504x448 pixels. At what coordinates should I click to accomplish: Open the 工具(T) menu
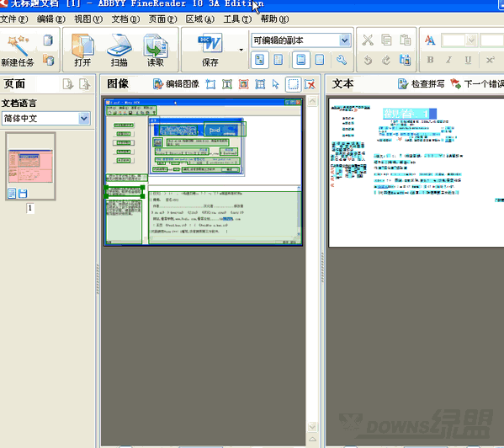(237, 19)
